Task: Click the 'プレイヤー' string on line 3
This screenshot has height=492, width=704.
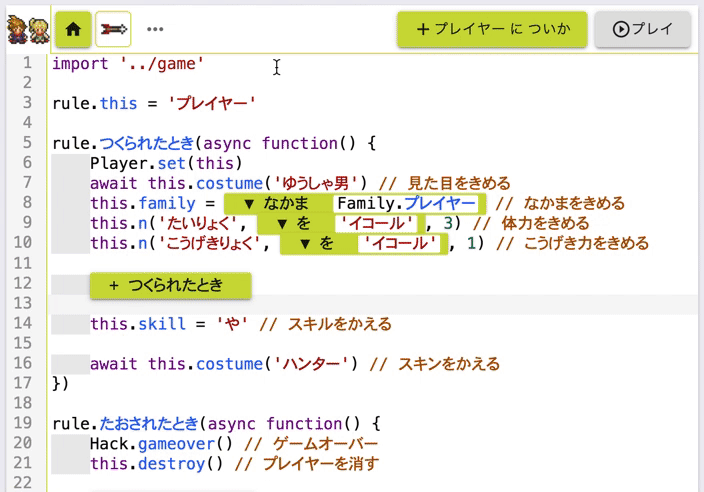Action: [x=211, y=104]
